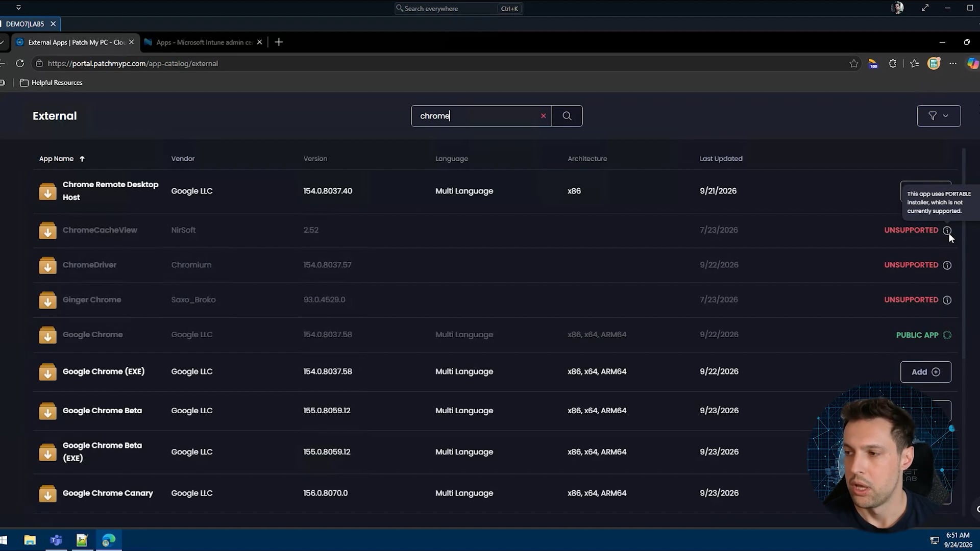
Task: Open Microsoft Teams from the taskbar
Action: click(x=56, y=540)
